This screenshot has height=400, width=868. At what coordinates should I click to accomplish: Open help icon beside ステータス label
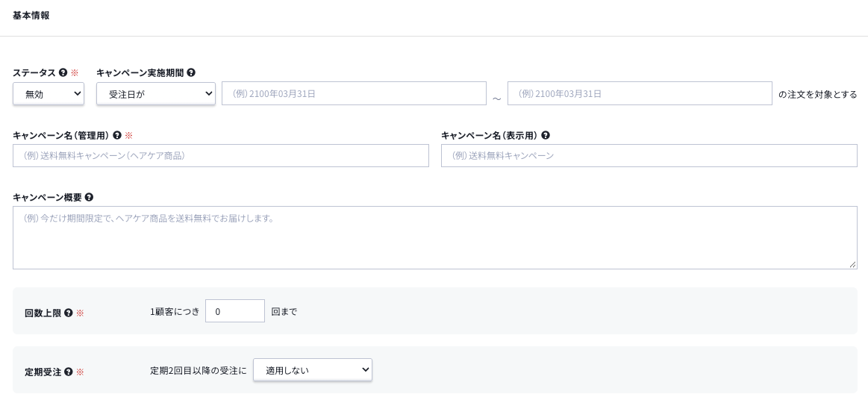pyautogui.click(x=63, y=72)
